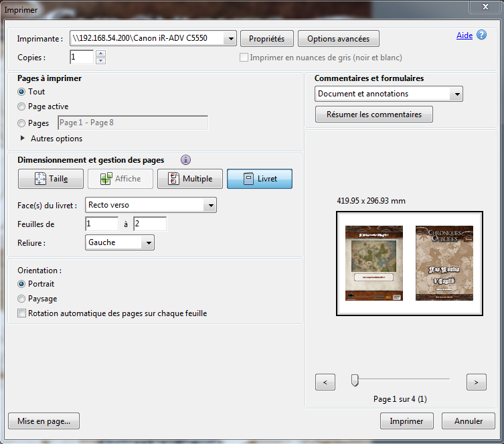Image resolution: width=504 pixels, height=444 pixels.
Task: Enable Rotation automatique des pages checkbox
Action: tap(22, 313)
